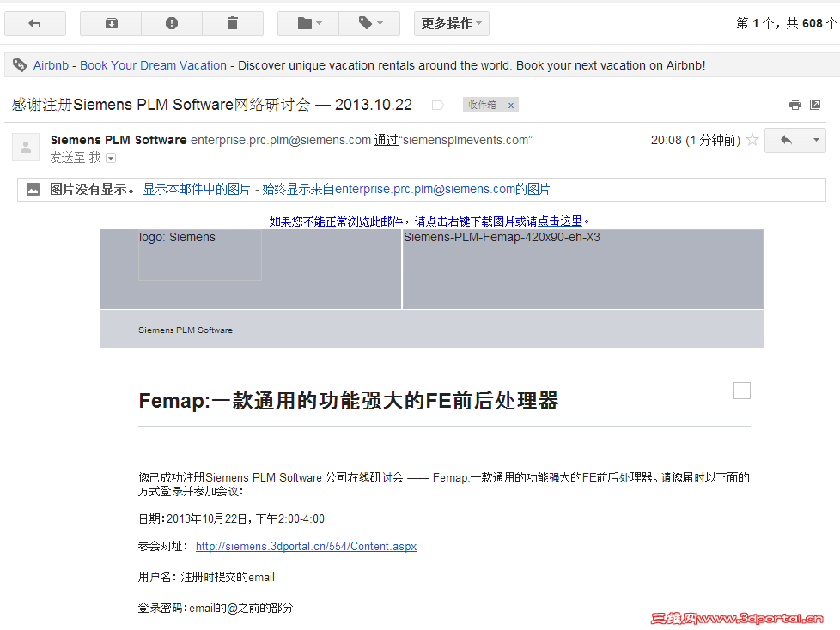Click the email subject line text
This screenshot has width=840, height=630.
click(x=212, y=105)
